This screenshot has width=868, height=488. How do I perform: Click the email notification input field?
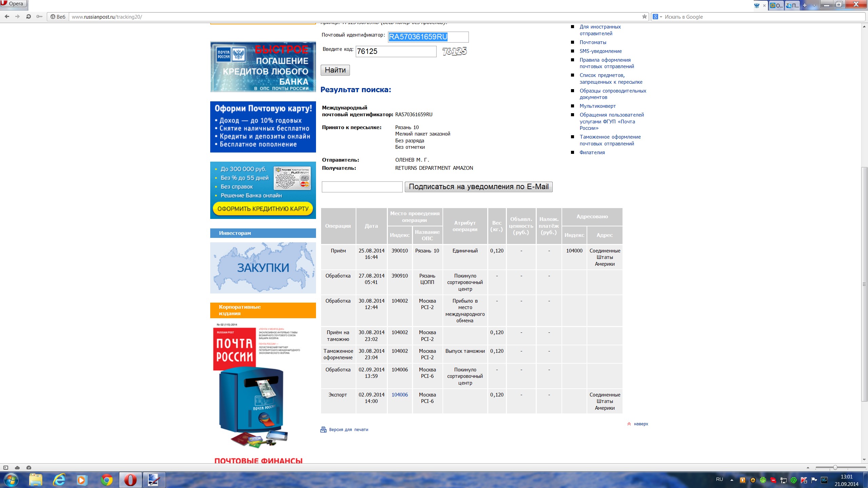(362, 187)
